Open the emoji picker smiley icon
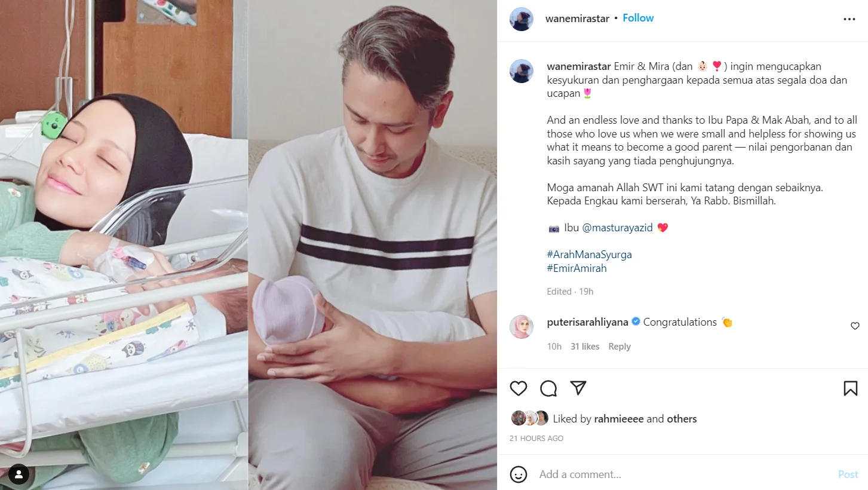 519,474
